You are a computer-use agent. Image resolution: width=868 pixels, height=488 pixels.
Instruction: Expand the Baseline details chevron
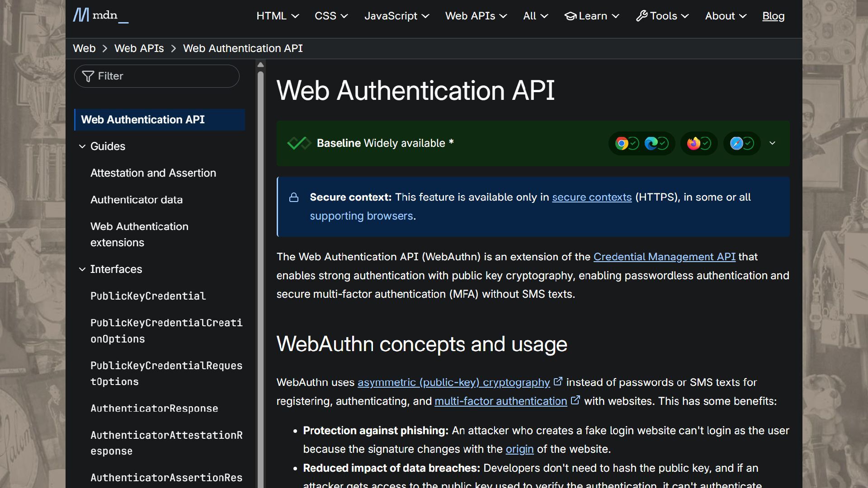[772, 143]
